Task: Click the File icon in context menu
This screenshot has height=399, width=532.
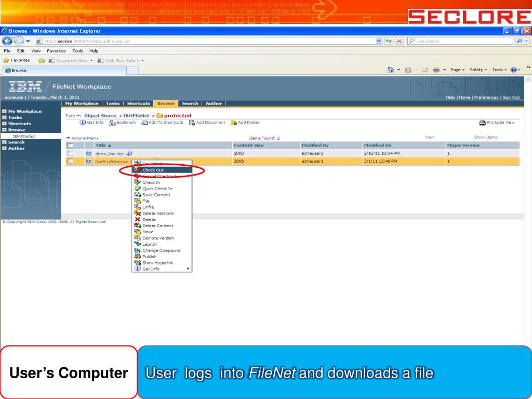Action: pos(137,201)
